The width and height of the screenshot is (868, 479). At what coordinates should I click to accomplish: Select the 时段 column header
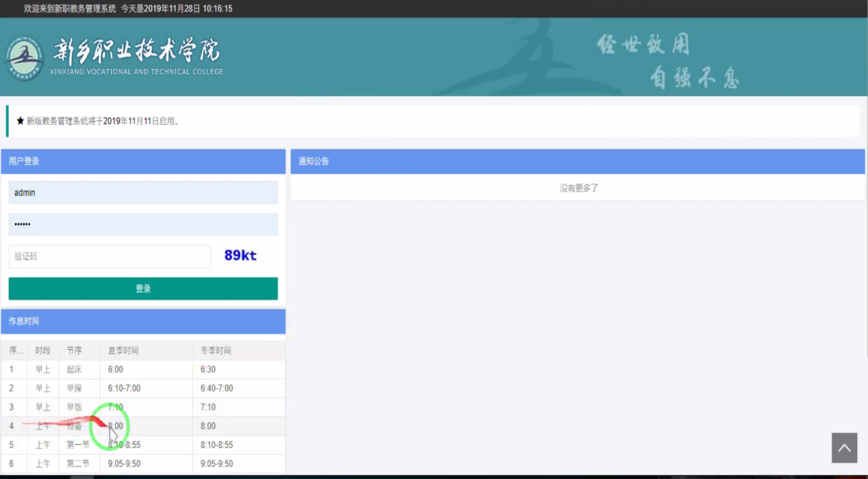click(x=43, y=350)
